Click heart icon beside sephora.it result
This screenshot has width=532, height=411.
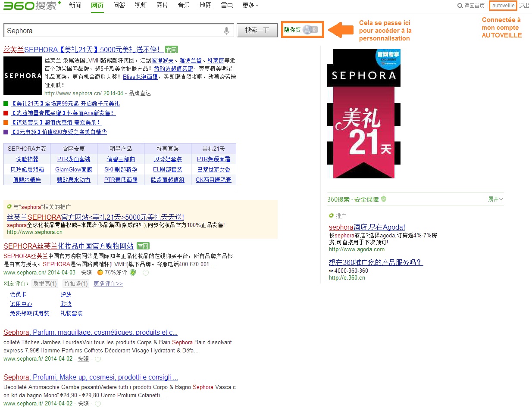98,404
